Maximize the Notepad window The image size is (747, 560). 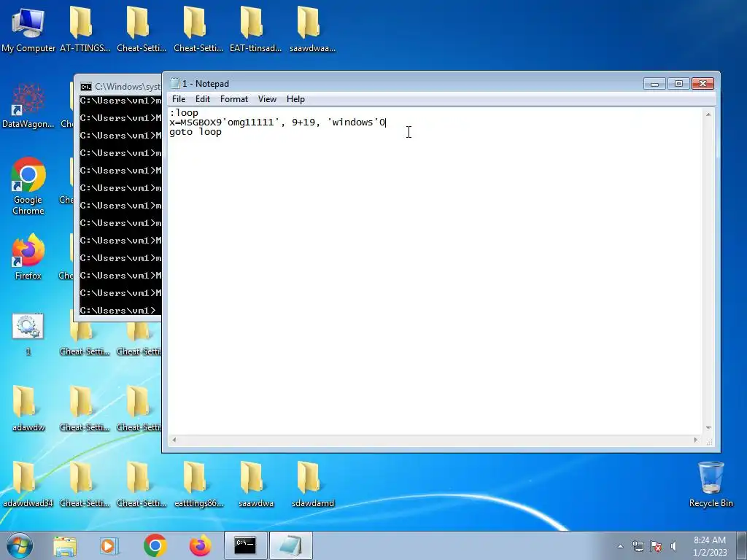point(678,84)
